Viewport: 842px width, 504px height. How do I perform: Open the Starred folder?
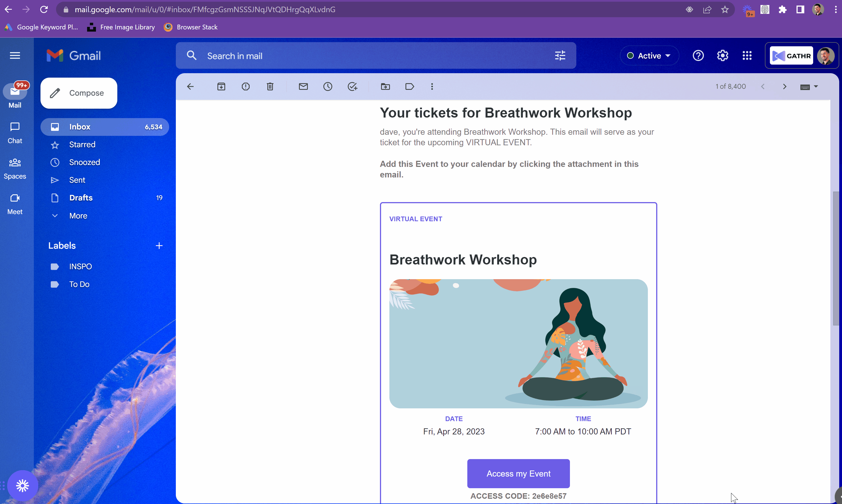[82, 145]
